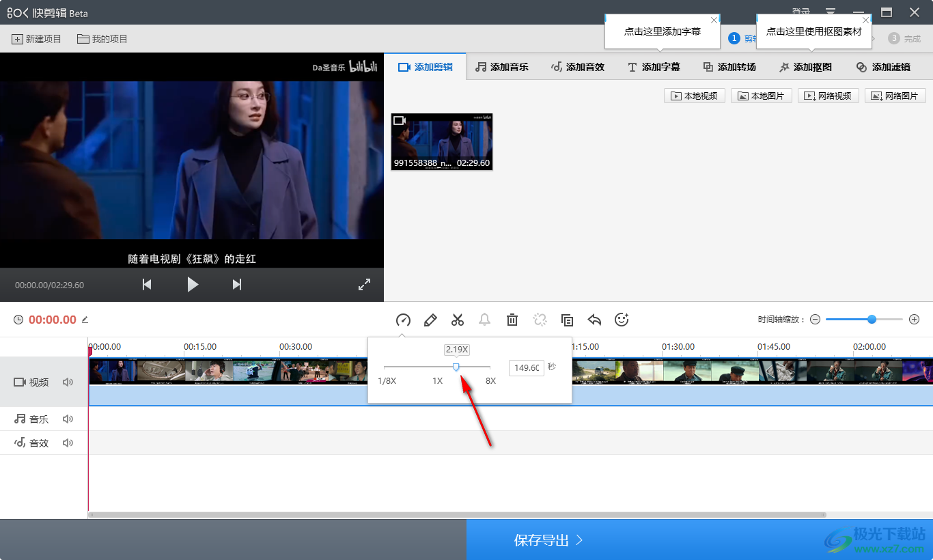933x560 pixels.
Task: Mute the 音乐 track speaker
Action: click(68, 419)
